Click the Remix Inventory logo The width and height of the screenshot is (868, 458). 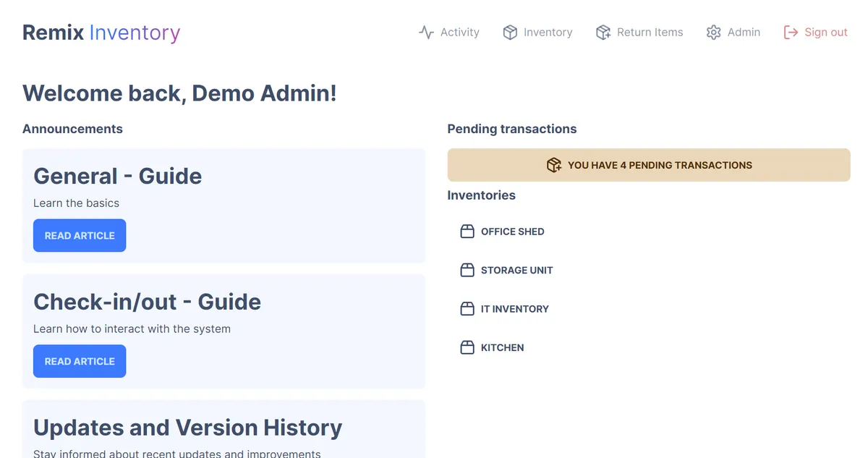(101, 33)
